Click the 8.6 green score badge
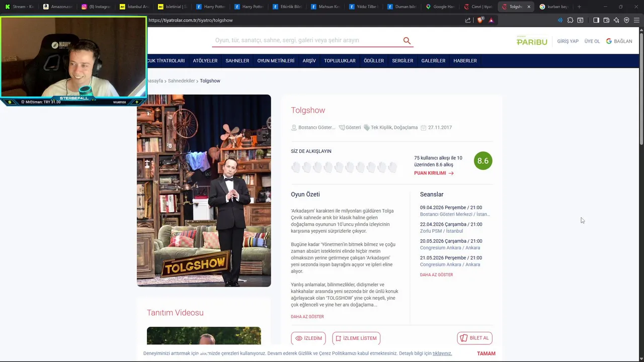Image resolution: width=644 pixels, height=362 pixels. click(x=483, y=161)
